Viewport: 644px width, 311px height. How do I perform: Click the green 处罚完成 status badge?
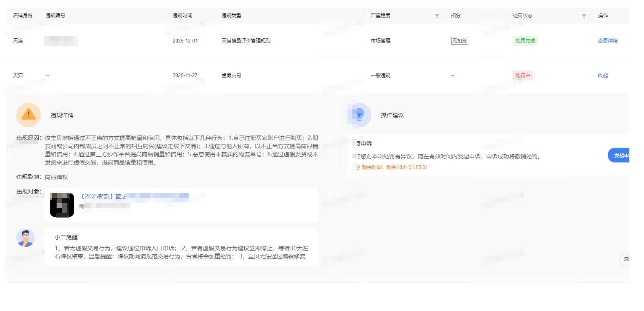(525, 41)
